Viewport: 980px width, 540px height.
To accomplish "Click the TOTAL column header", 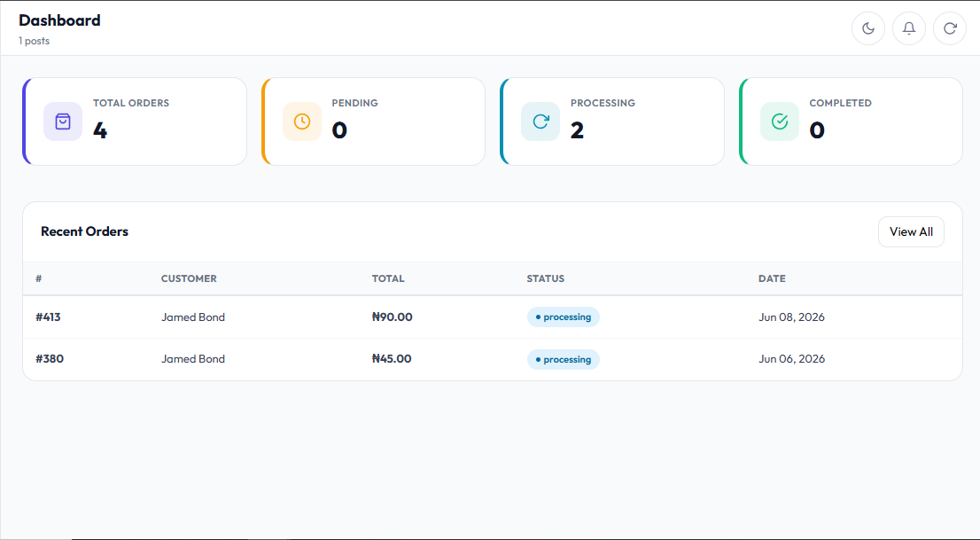I will pos(388,278).
